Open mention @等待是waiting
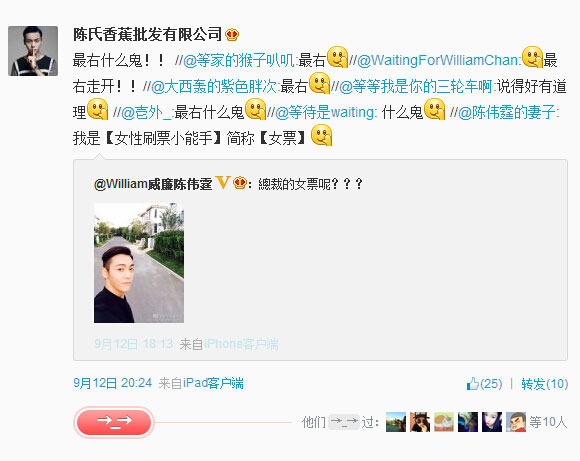 tap(324, 112)
